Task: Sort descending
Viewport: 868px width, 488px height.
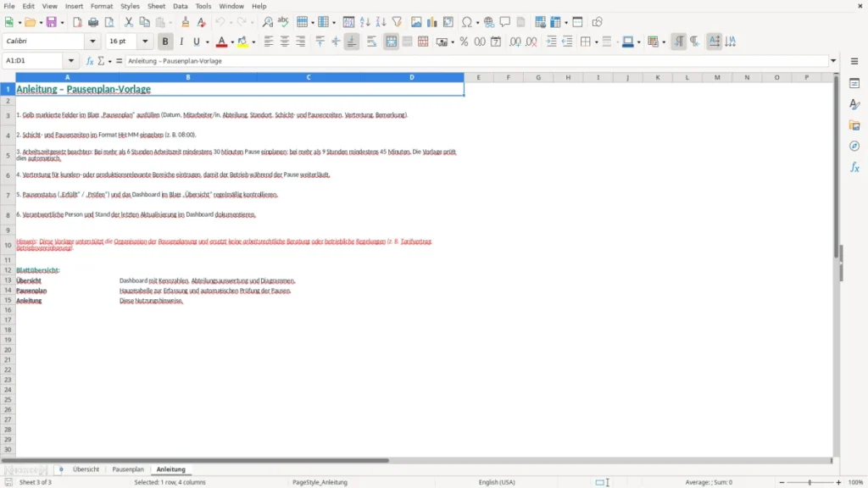Action: 381,22
